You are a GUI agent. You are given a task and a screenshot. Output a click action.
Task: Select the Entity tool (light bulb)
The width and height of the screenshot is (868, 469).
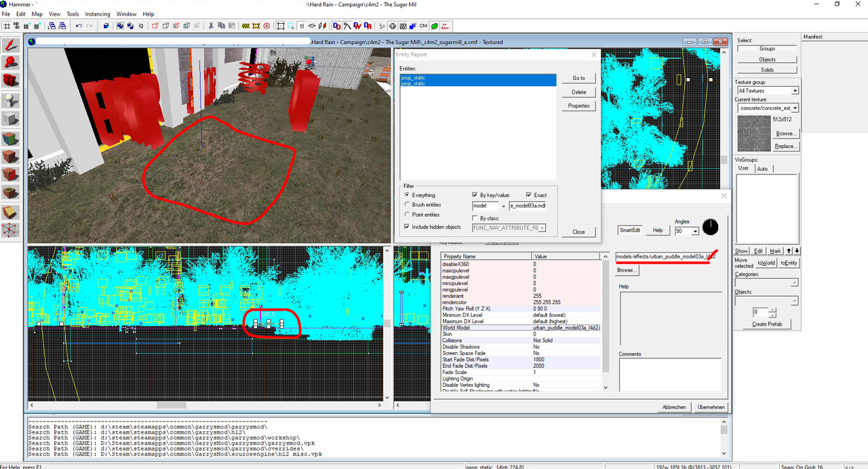coord(12,99)
